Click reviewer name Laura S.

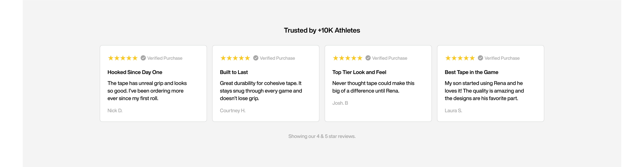[453, 111]
